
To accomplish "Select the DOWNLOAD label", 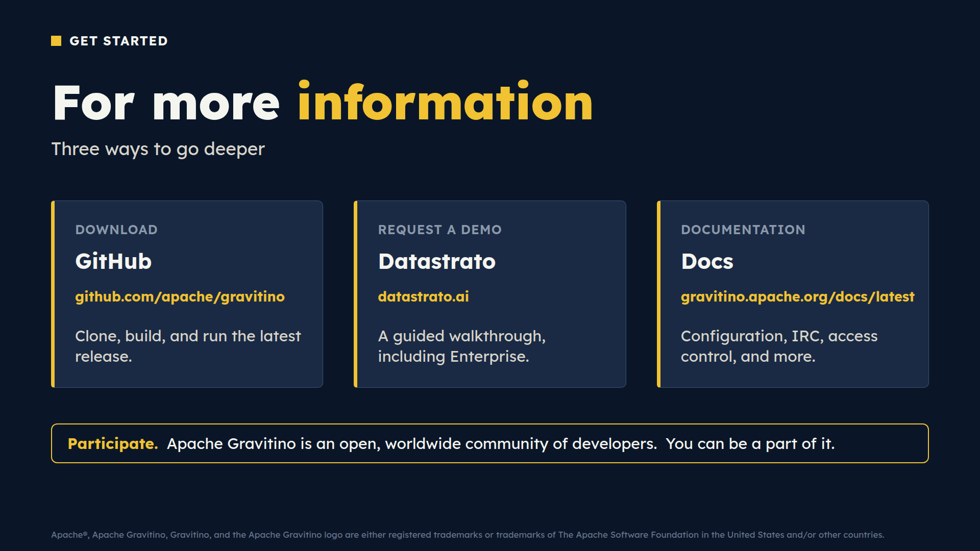I will click(116, 230).
